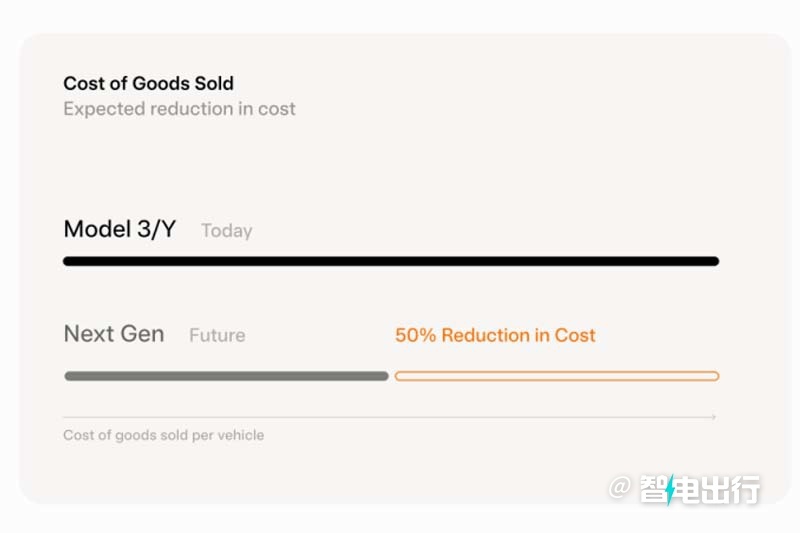Select the Model 3/Y label
The height and width of the screenshot is (533, 800).
pyautogui.click(x=119, y=229)
